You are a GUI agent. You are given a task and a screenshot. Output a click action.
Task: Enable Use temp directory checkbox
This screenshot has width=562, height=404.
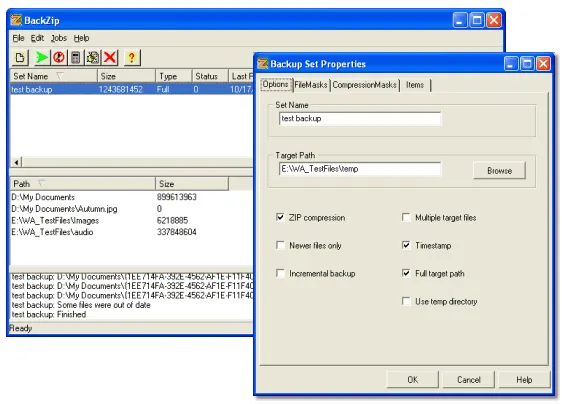tap(406, 301)
